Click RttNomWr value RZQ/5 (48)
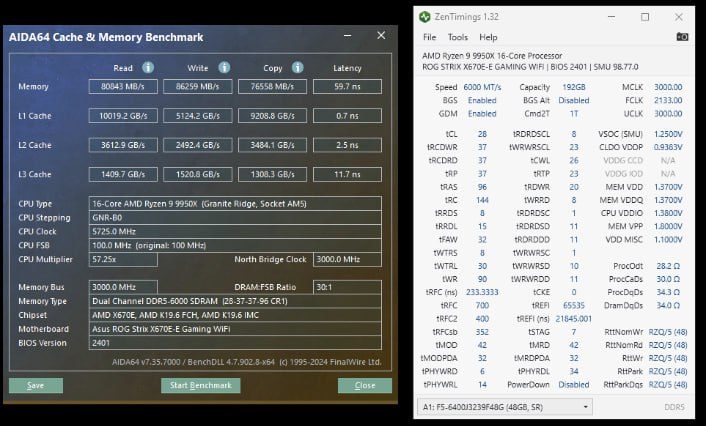The image size is (707, 426). tap(668, 332)
